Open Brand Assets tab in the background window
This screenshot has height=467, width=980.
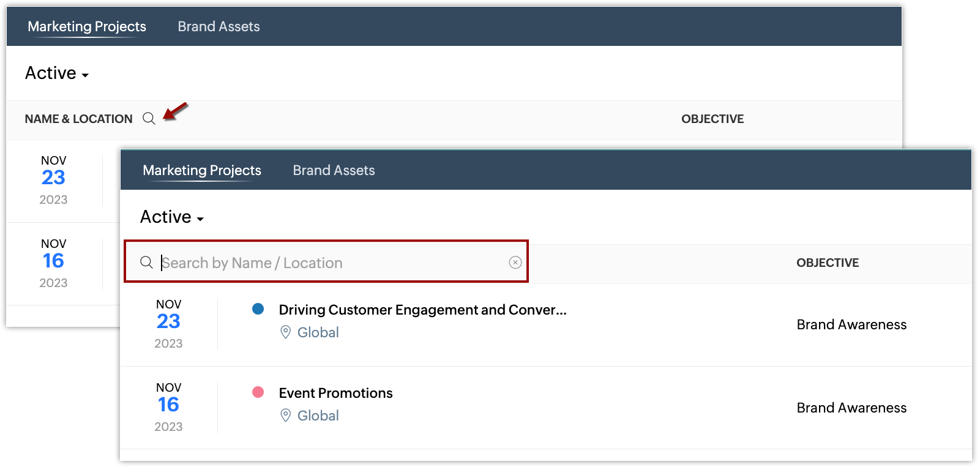click(219, 26)
